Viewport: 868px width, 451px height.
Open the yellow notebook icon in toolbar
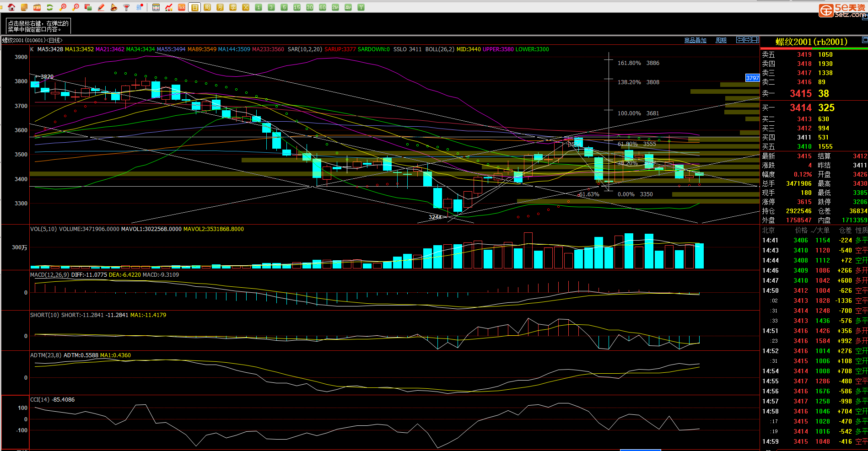coord(24,7)
